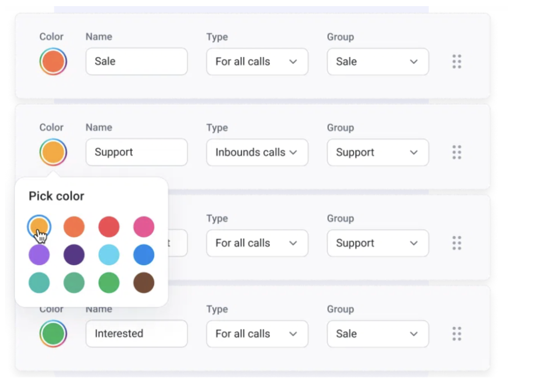Click inside the Sale name text box
Viewport: 538px width, 392px height.
[136, 61]
